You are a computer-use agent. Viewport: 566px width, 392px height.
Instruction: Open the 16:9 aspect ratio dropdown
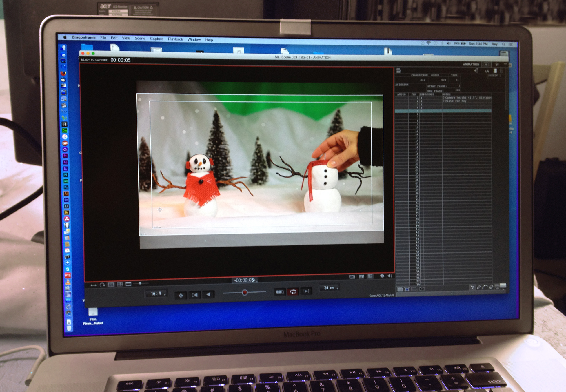[x=156, y=294]
